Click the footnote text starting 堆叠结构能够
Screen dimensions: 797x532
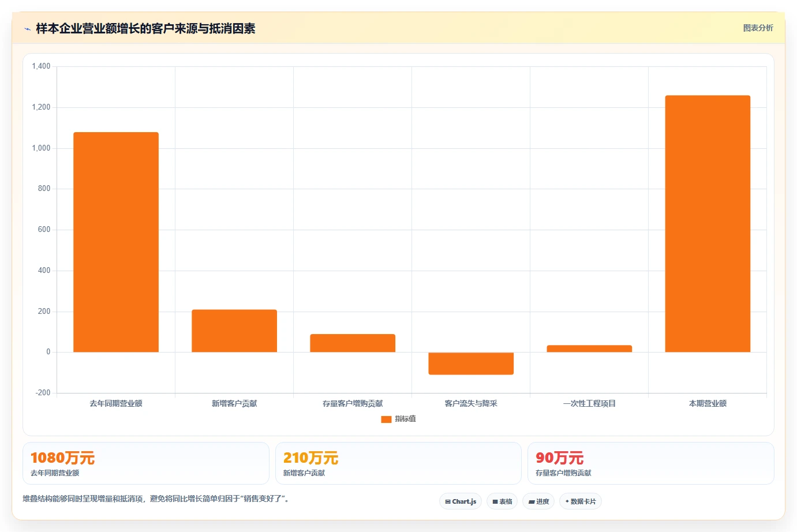(x=156, y=499)
